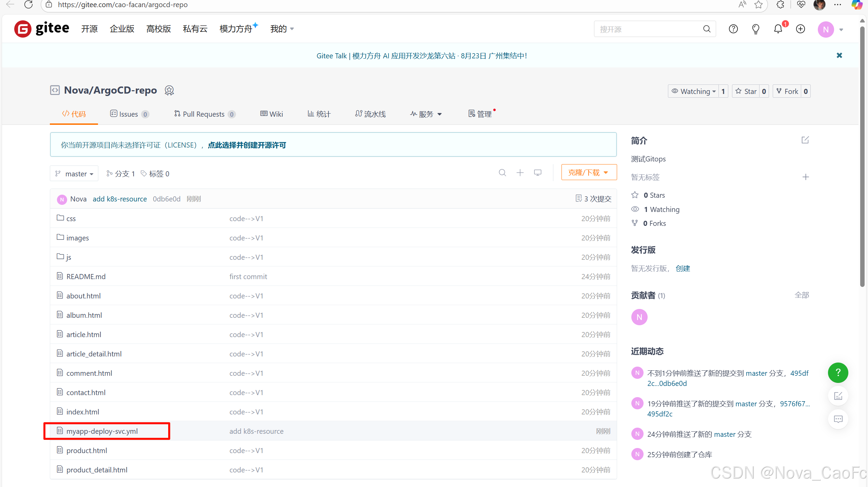Click the floating feedback edit icon
868x487 pixels.
(x=838, y=396)
